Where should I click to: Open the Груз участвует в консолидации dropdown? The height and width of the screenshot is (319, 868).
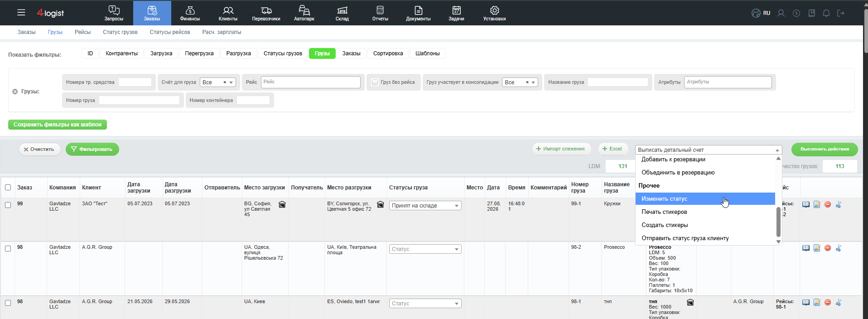tap(520, 82)
